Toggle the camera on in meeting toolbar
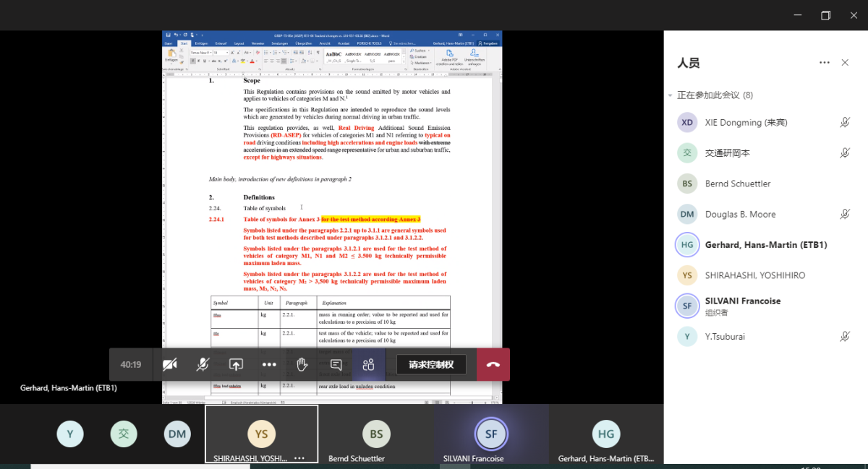Viewport: 868px width, 469px height. pos(170,364)
